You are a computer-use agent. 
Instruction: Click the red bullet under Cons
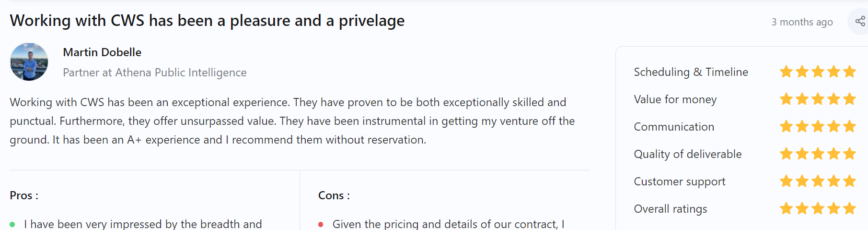point(321,224)
